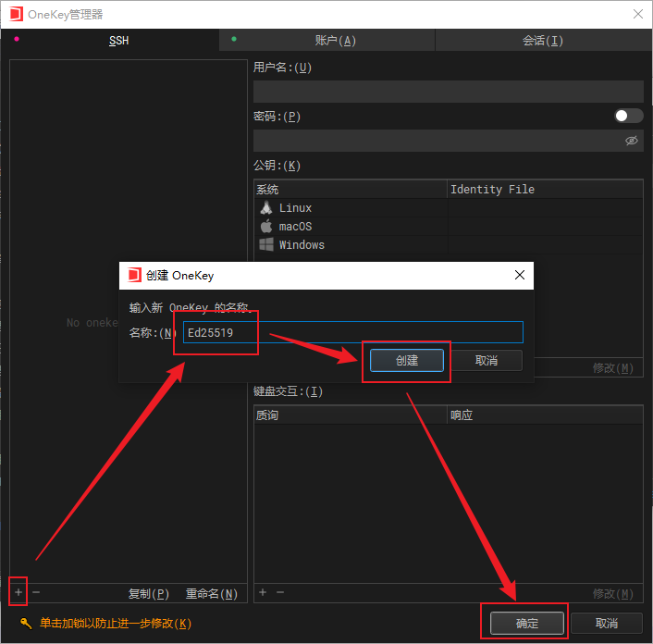Open the 会话(I) tab
Screen dimensions: 653x644
[542, 41]
